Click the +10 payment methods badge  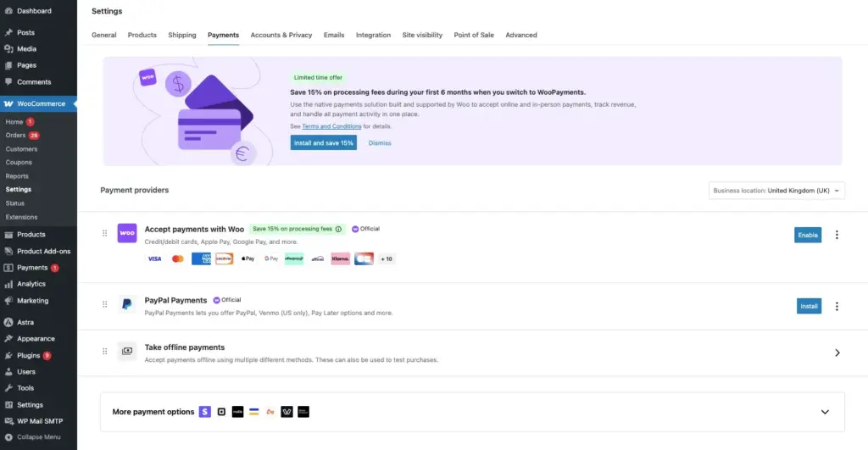[x=387, y=259]
